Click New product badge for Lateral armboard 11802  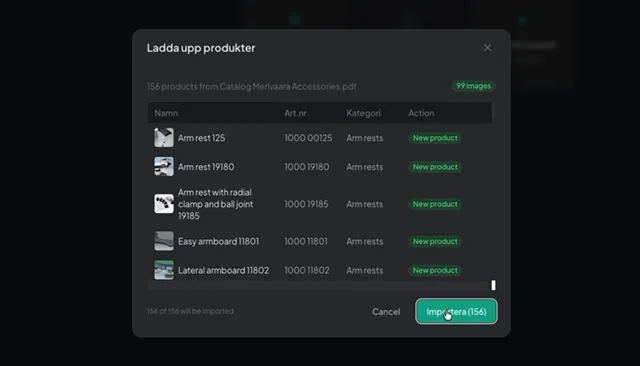pos(435,270)
